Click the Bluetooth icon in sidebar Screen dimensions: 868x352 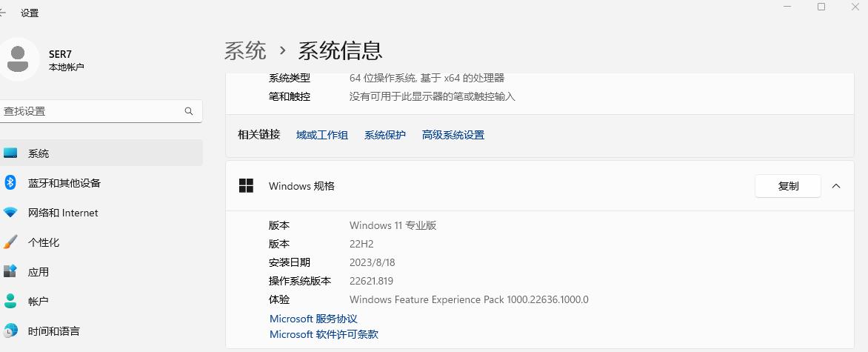10,182
